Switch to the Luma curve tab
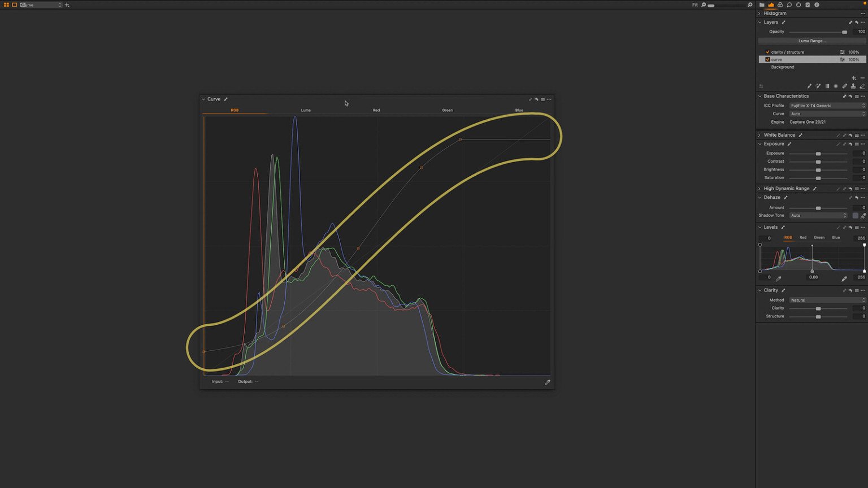 click(305, 110)
